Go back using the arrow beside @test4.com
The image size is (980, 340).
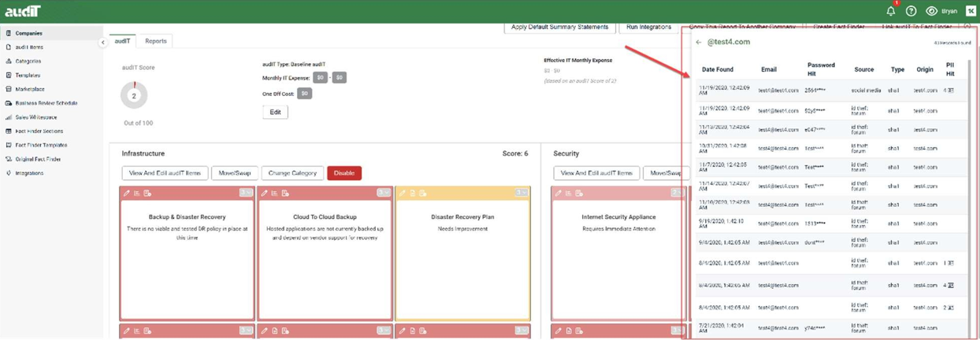tap(698, 42)
